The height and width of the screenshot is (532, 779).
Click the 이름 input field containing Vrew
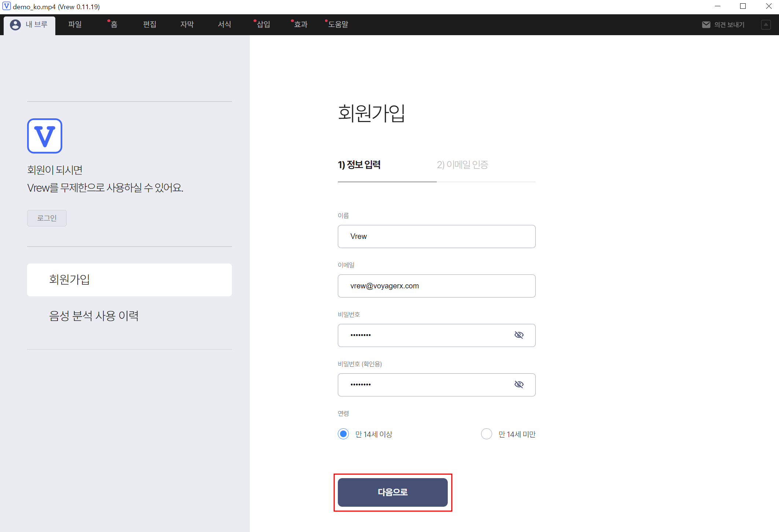[437, 236]
